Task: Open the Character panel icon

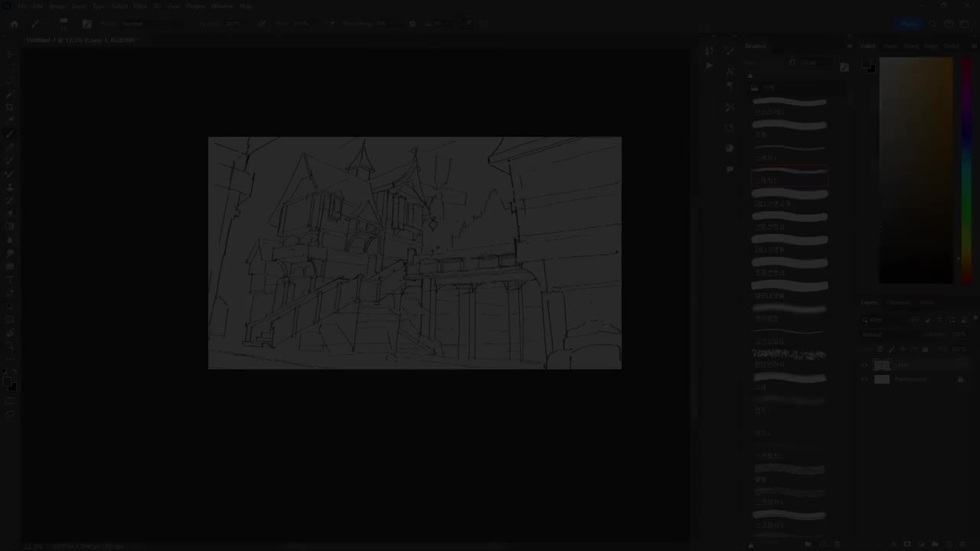Action: [730, 70]
